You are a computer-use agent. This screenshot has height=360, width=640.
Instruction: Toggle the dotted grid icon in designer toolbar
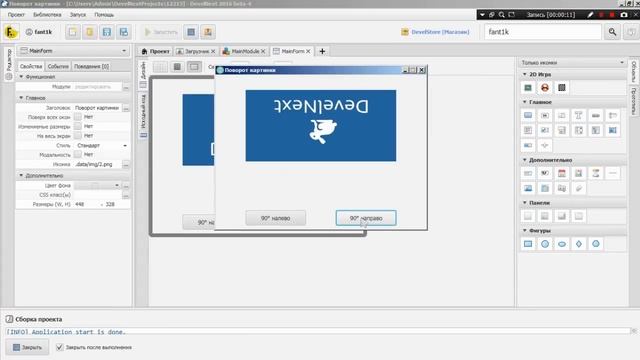click(x=160, y=67)
